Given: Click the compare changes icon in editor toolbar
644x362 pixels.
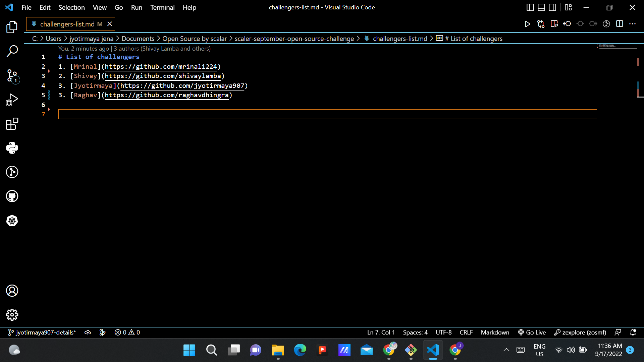Looking at the screenshot, I should tap(541, 24).
